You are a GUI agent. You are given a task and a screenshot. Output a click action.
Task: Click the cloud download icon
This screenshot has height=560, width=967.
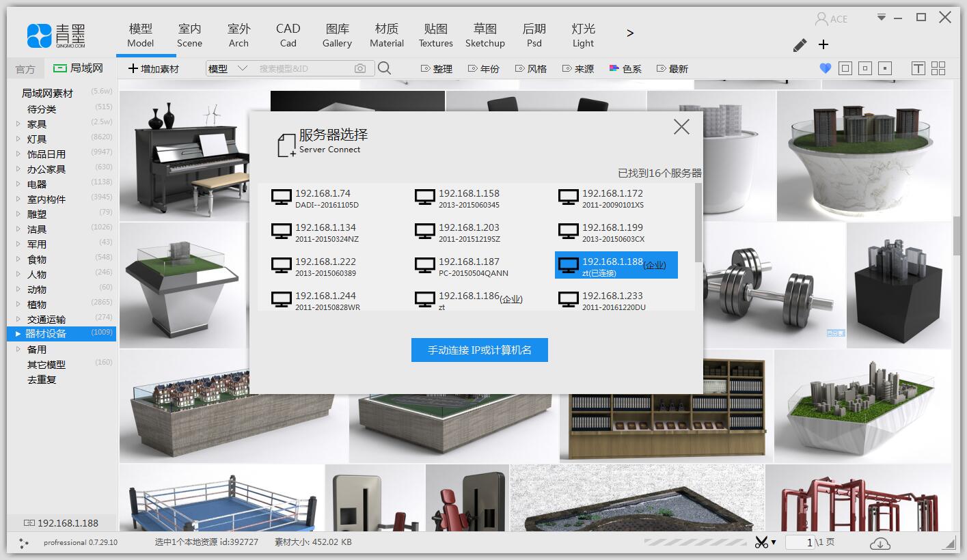(x=880, y=543)
